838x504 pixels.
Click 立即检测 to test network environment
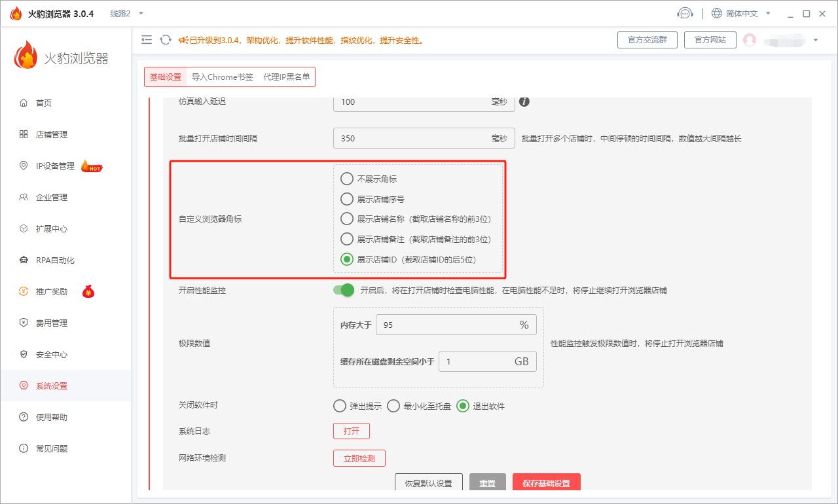coord(359,458)
